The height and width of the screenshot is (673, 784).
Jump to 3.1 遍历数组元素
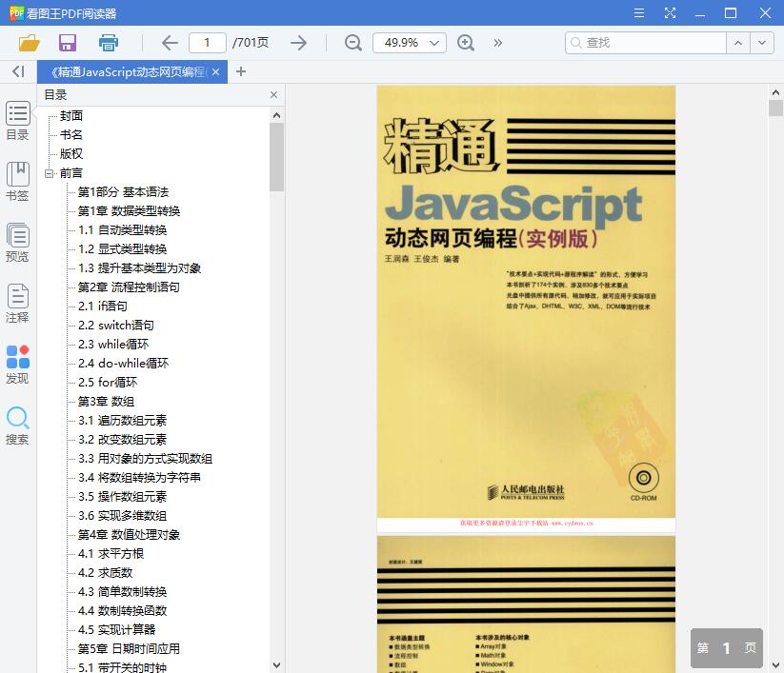(x=123, y=421)
